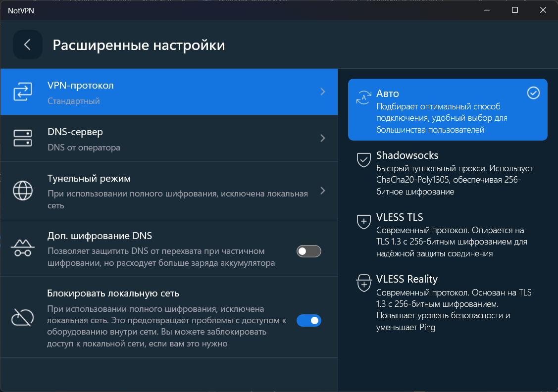This screenshot has height=392, width=558.
Task: Click the VLESS Reality shield icon
Action: [x=364, y=283]
